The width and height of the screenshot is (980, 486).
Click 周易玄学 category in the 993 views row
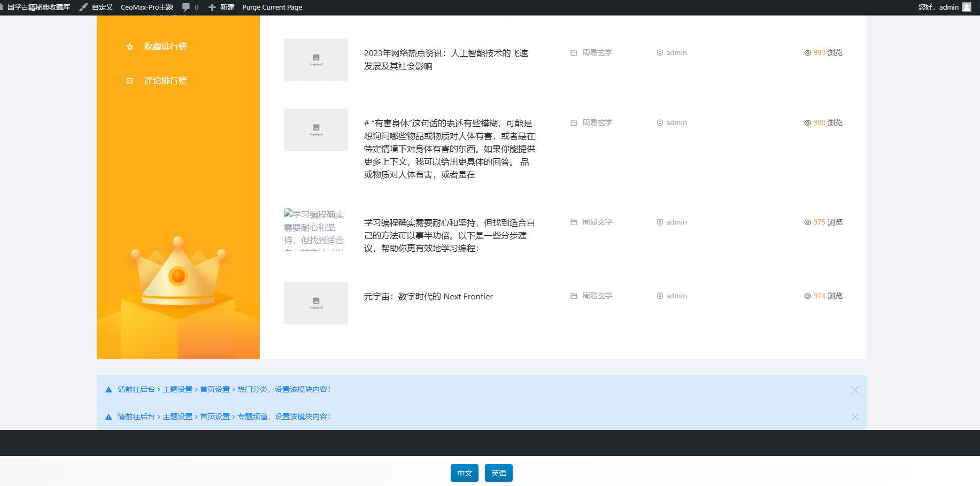[x=597, y=52]
